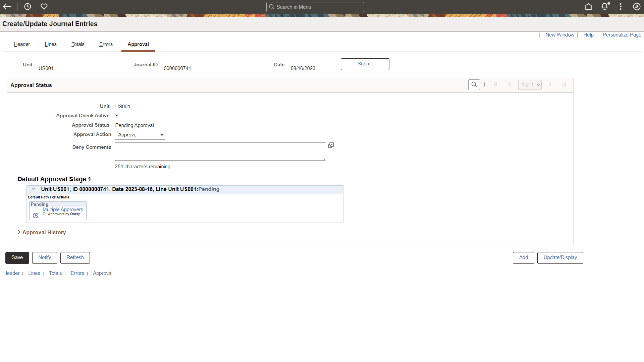Collapse the Default Approval Stage 1 row
Screen dimensions: 644x362
tap(33, 189)
